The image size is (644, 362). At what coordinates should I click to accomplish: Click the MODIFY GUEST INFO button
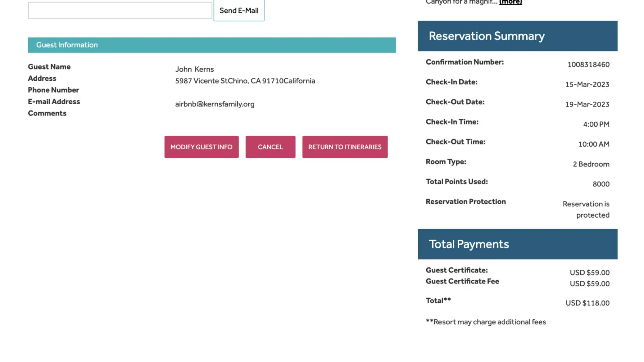coord(201,147)
